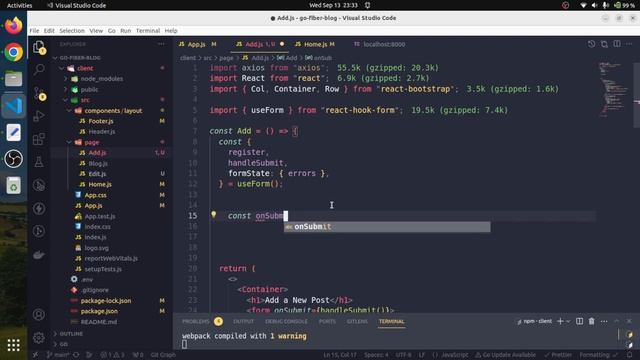The height and width of the screenshot is (360, 640).
Task: Launch Google Chrome from the dock
Action: click(13, 52)
